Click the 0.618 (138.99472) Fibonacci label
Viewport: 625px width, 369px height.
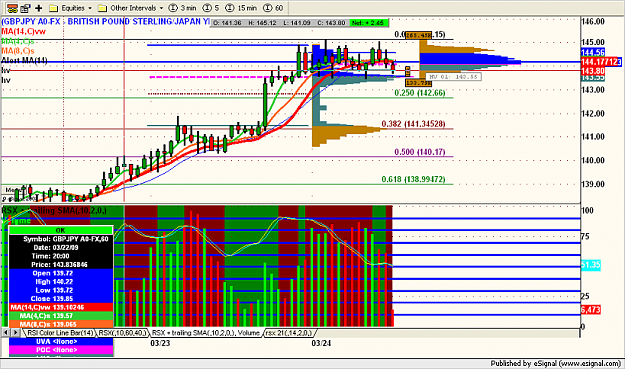(x=413, y=179)
